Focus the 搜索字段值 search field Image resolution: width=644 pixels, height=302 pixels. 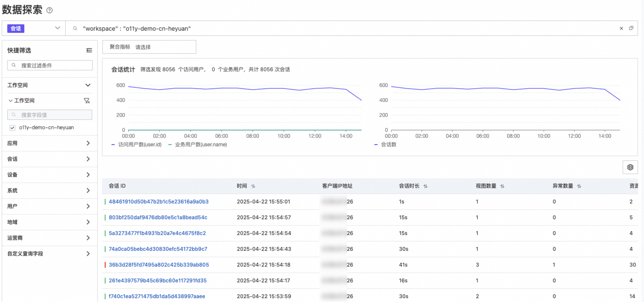50,115
